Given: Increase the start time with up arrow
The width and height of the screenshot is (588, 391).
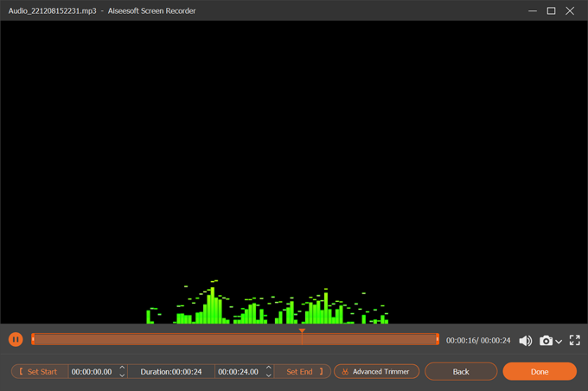Looking at the screenshot, I should click(122, 368).
